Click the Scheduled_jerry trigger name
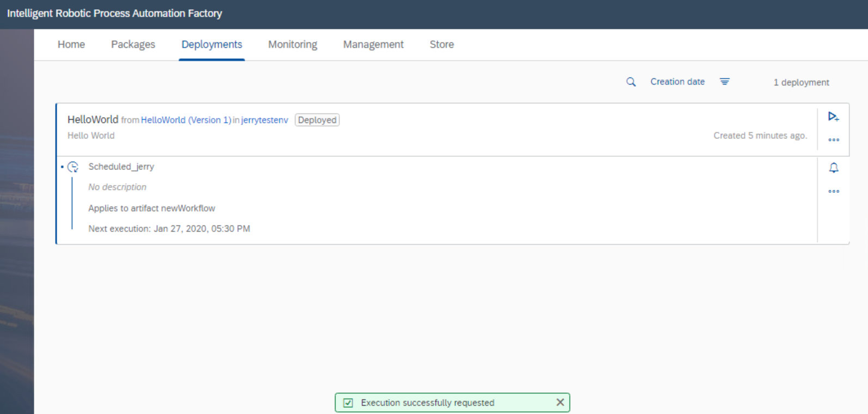The height and width of the screenshot is (414, 868). pyautogui.click(x=122, y=167)
